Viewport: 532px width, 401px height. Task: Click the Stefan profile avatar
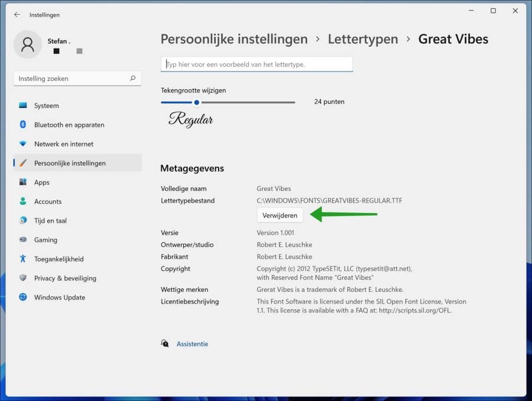27,44
